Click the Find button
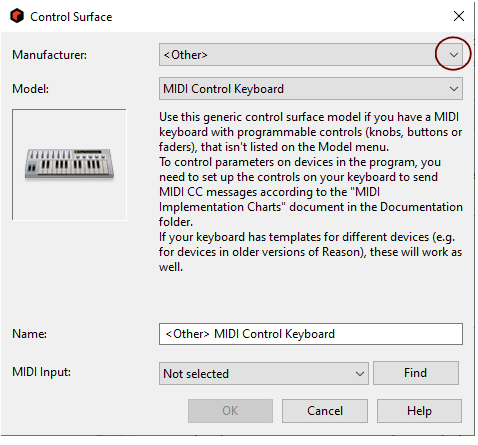The height and width of the screenshot is (445, 478). [416, 373]
